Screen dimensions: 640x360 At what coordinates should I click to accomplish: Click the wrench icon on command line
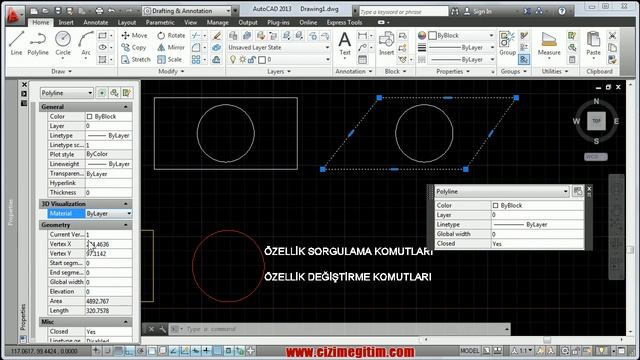click(x=162, y=329)
